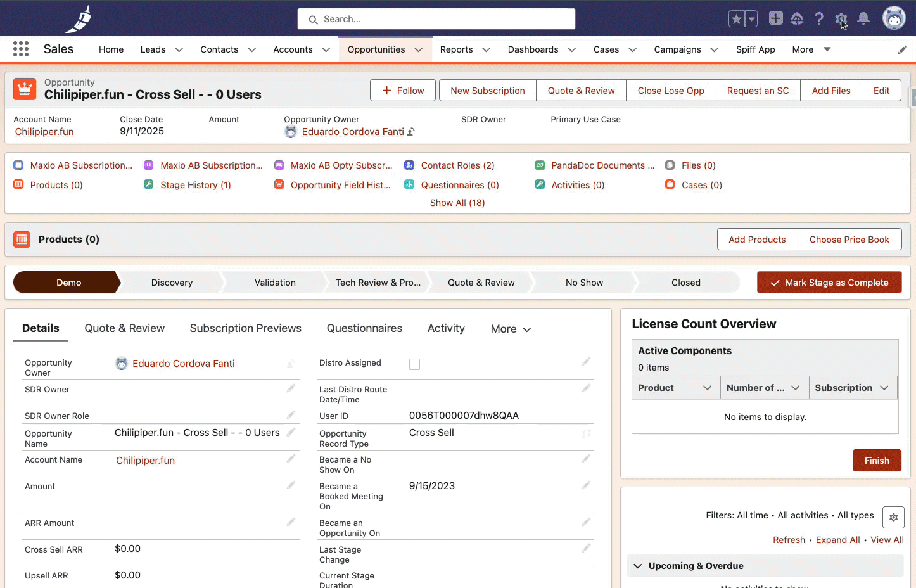The image size is (916, 588).
Task: Open the Spiff App nav tab
Action: 755,49
